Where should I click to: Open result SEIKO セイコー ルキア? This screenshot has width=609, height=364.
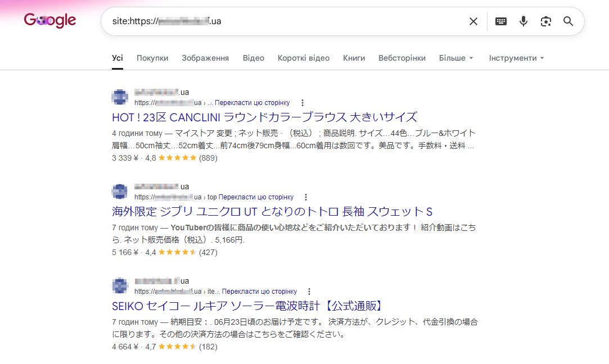point(248,306)
